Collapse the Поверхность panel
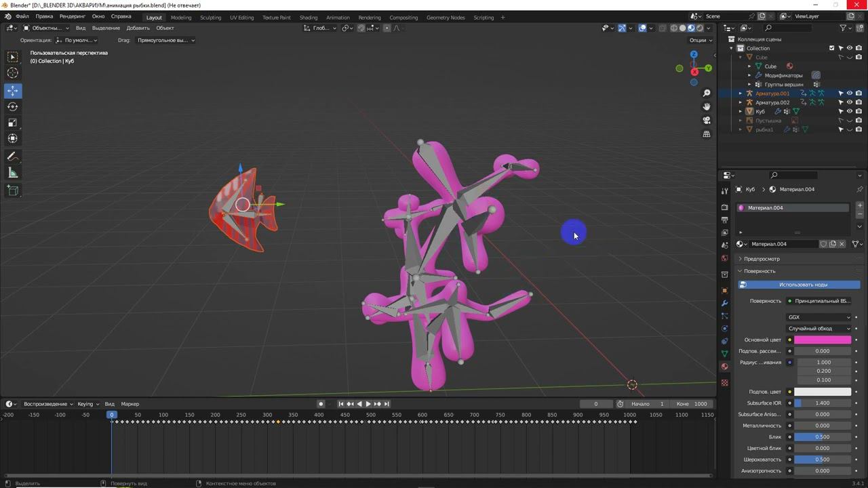868x488 pixels. [x=759, y=271]
